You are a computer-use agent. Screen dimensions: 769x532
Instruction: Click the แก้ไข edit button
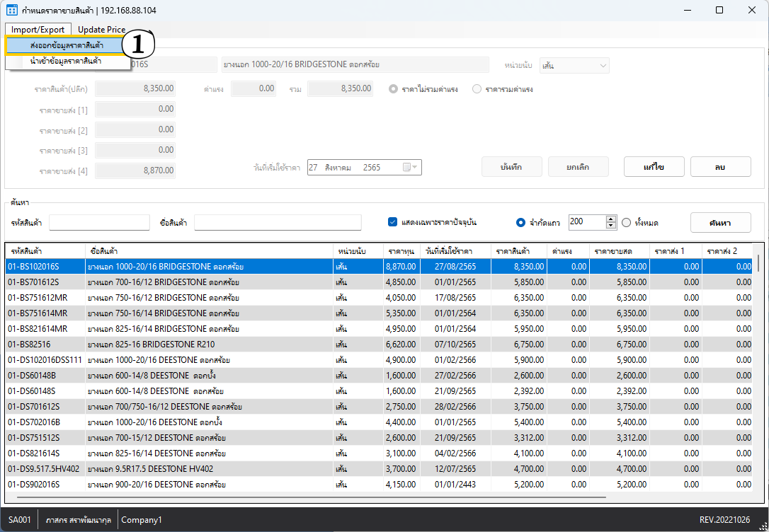(x=654, y=166)
